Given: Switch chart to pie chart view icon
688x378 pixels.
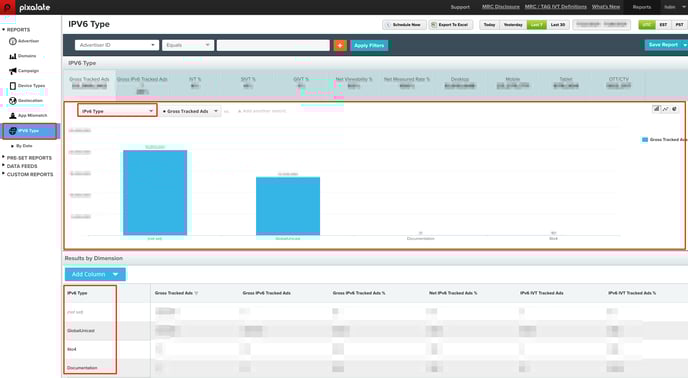Looking at the screenshot, I should coord(674,108).
